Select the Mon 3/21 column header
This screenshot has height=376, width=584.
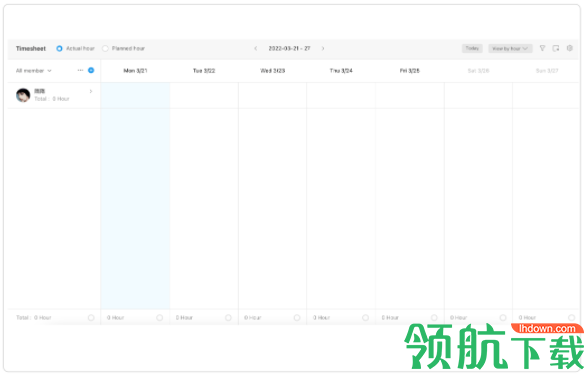[136, 71]
